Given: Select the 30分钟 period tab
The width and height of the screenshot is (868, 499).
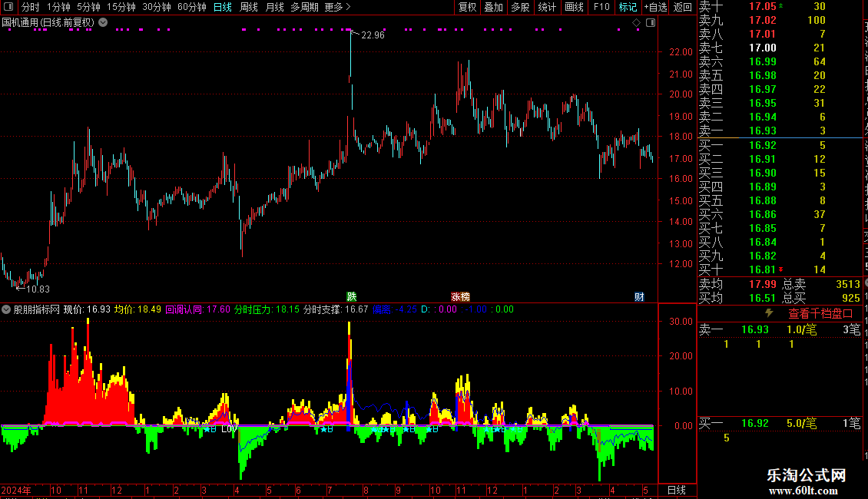Looking at the screenshot, I should pos(156,7).
